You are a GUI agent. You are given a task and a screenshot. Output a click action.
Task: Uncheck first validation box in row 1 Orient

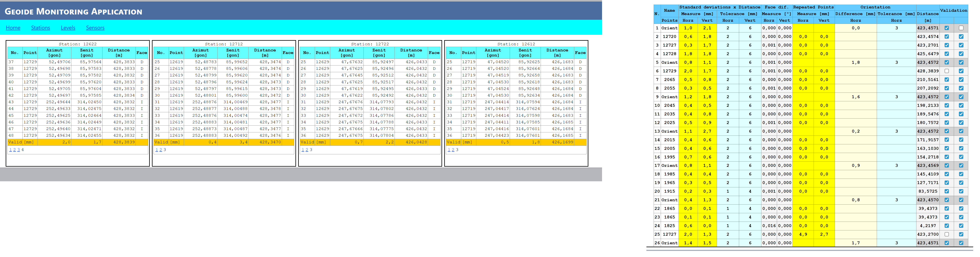point(947,28)
